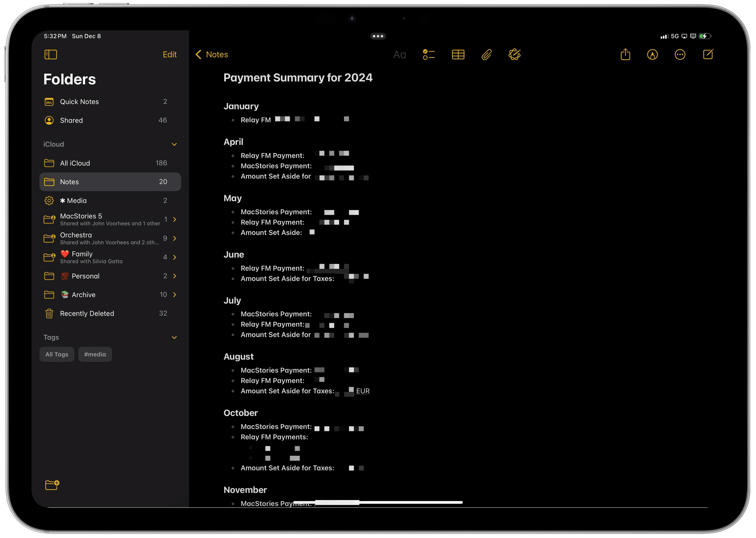The width and height of the screenshot is (756, 538).
Task: Tap the note title Payment Summary for 2024
Action: 298,77
